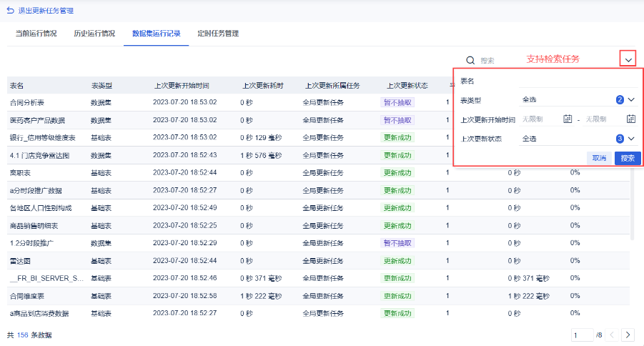Select the 雷达图 table name

click(x=20, y=261)
